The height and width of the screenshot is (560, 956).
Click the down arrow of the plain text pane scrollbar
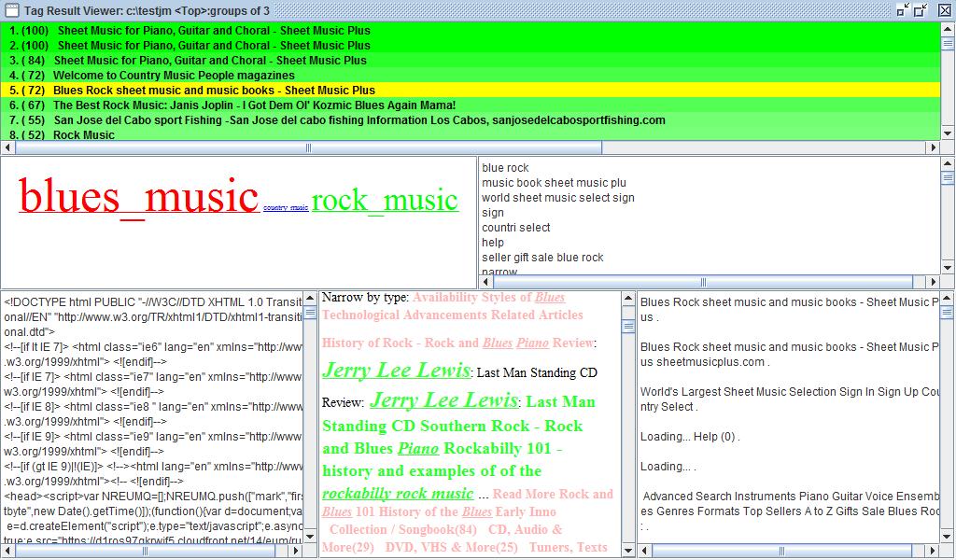pyautogui.click(x=947, y=537)
